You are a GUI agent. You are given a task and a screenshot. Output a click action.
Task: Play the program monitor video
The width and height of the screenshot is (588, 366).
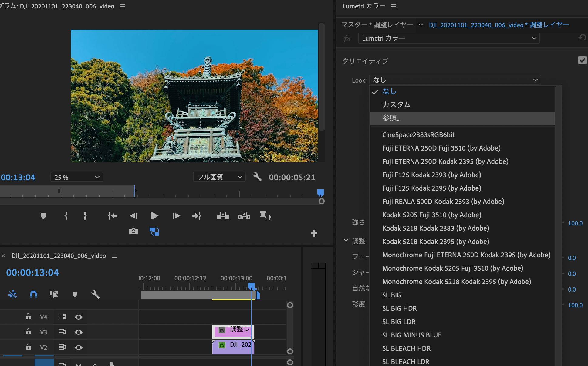tap(154, 216)
